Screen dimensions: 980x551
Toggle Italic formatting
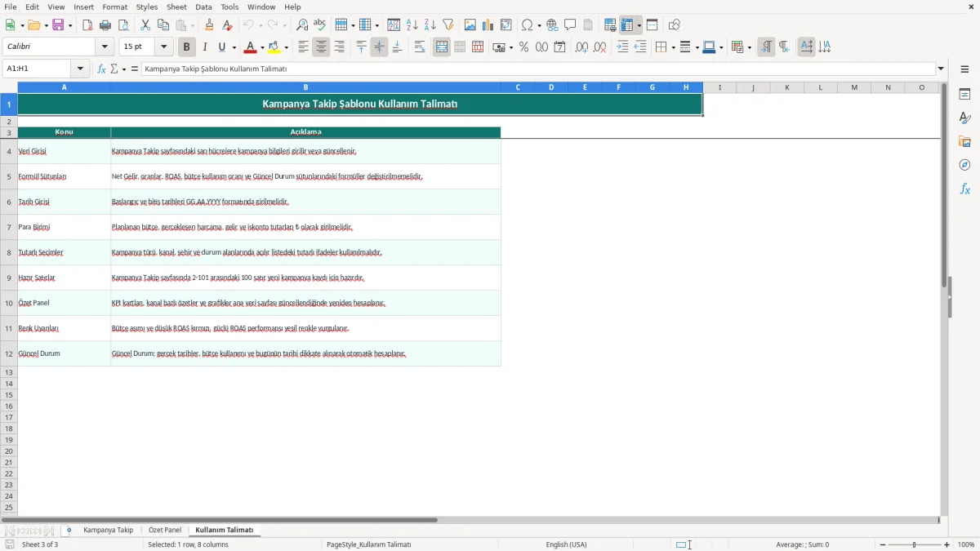[x=205, y=47]
